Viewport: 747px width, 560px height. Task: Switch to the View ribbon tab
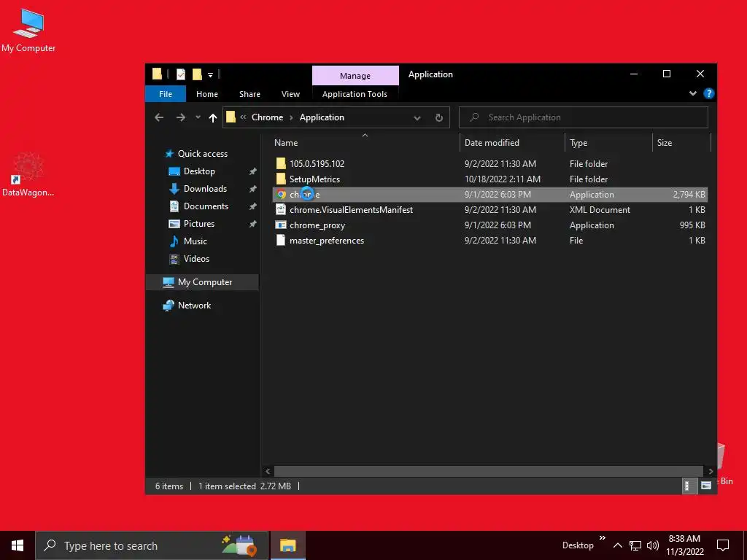(290, 94)
